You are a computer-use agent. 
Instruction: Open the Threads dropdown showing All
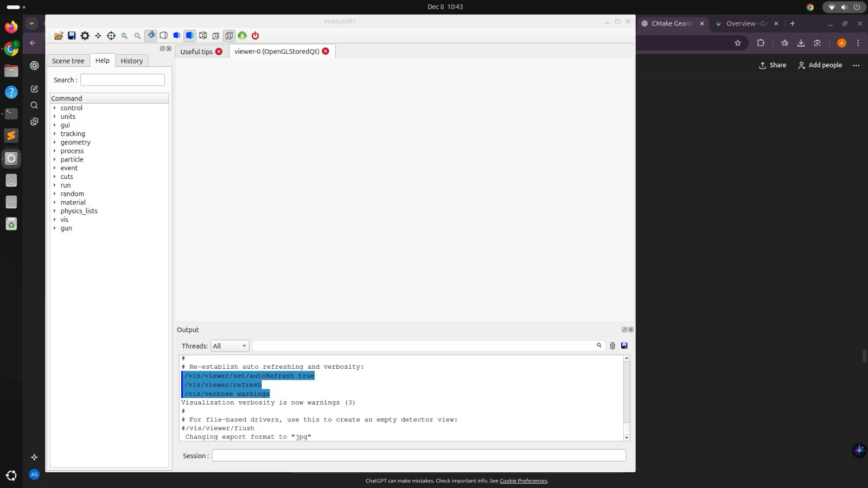pos(229,346)
